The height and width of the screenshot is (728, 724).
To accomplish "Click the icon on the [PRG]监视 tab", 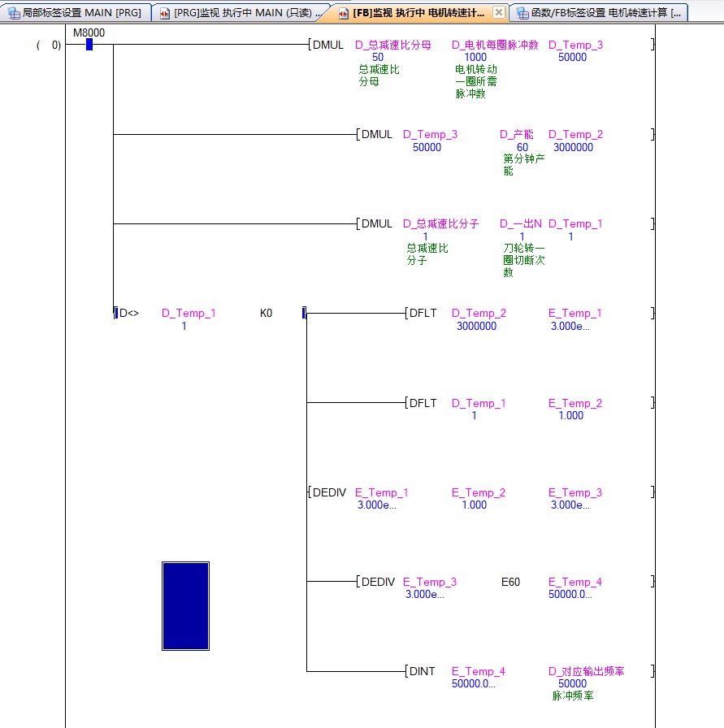I will (165, 13).
